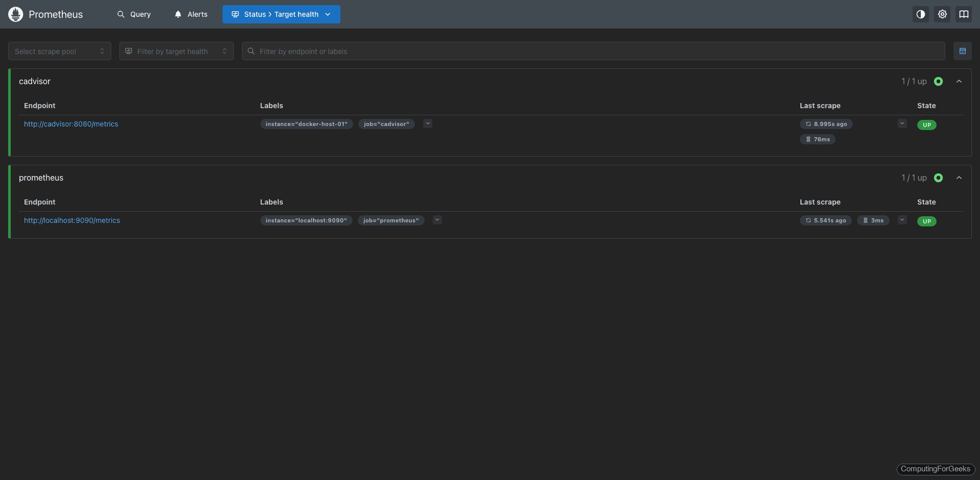980x480 pixels.
Task: Open the Filter by target health dropdown
Action: (x=176, y=51)
